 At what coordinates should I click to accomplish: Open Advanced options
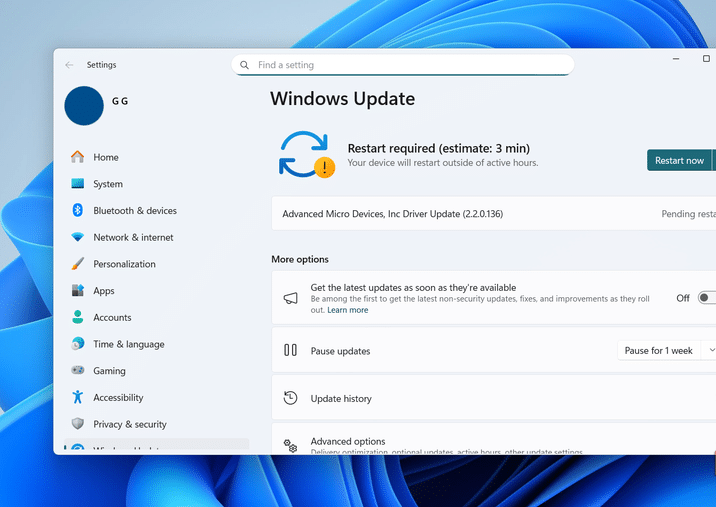(x=494, y=439)
